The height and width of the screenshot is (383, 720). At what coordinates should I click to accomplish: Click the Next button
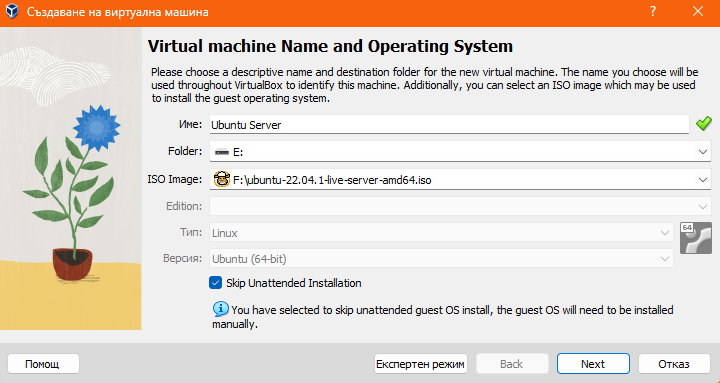593,364
